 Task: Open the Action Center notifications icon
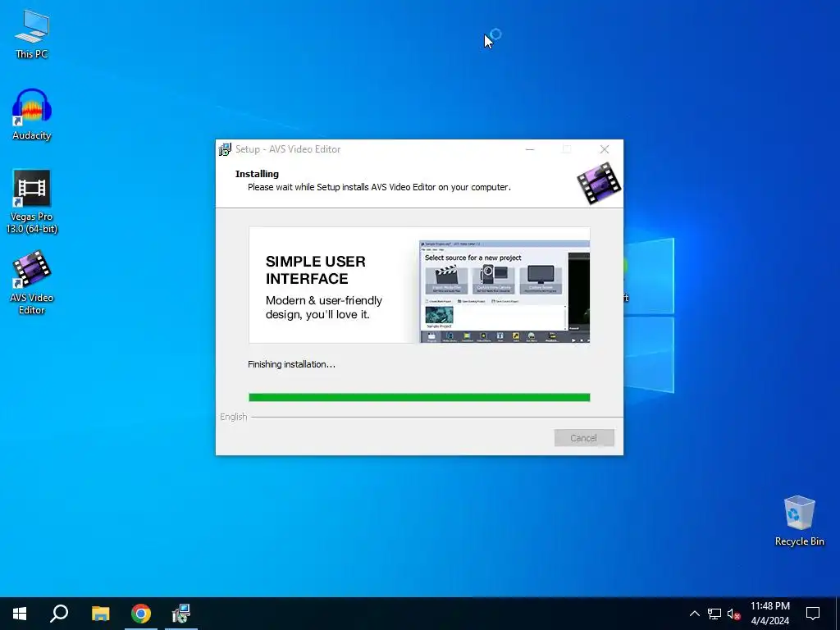(813, 614)
